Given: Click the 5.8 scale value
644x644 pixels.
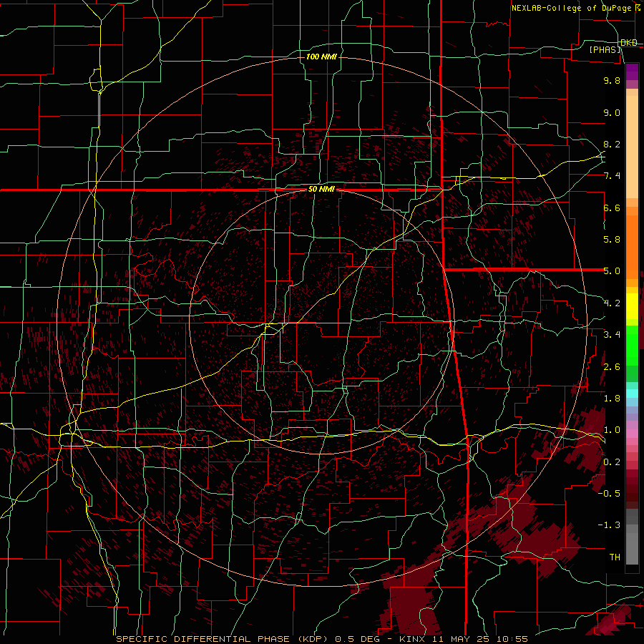Looking at the screenshot, I should point(612,240).
